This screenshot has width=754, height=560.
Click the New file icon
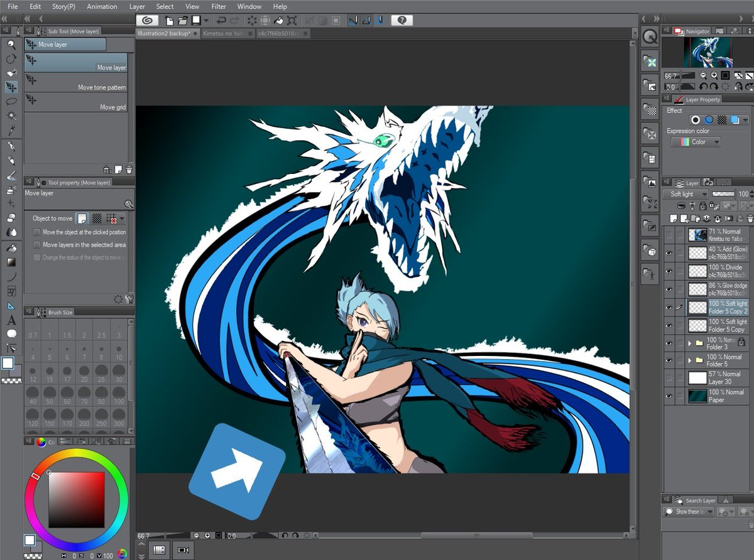coord(170,20)
